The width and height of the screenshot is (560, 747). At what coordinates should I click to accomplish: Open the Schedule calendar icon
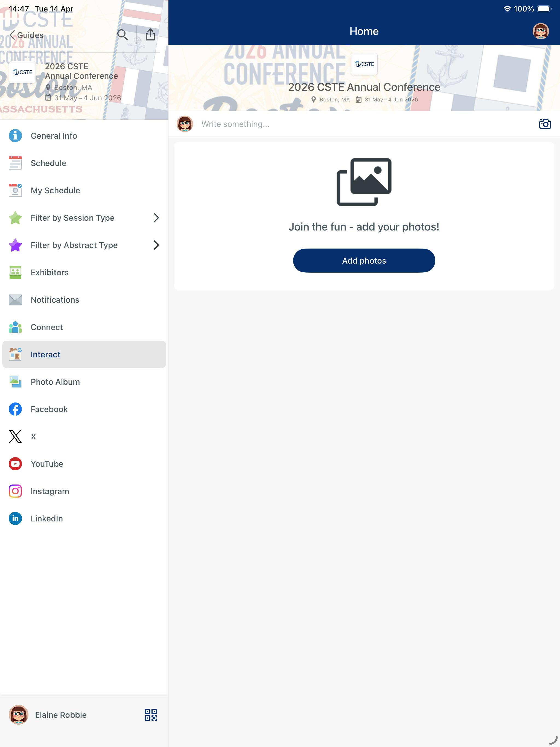(15, 163)
